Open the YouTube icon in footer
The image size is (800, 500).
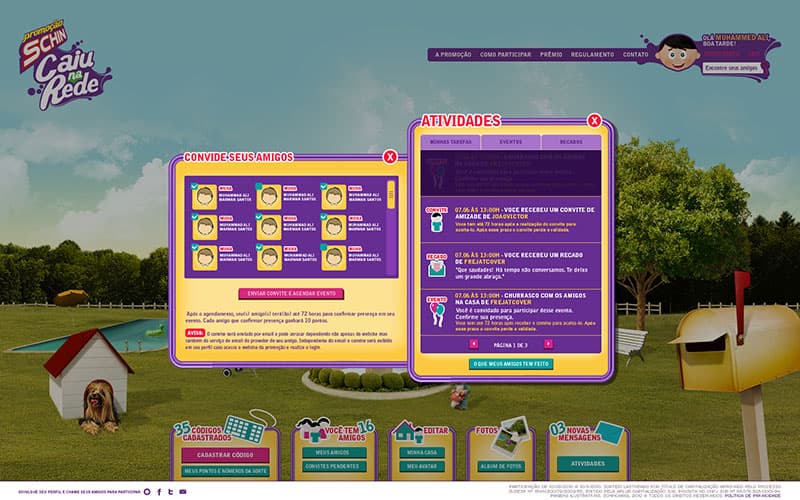tap(183, 492)
